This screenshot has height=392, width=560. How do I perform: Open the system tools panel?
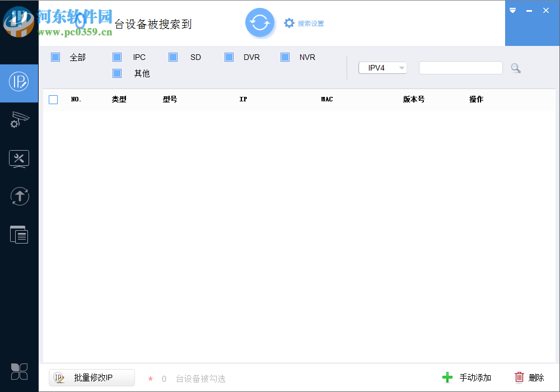19,159
